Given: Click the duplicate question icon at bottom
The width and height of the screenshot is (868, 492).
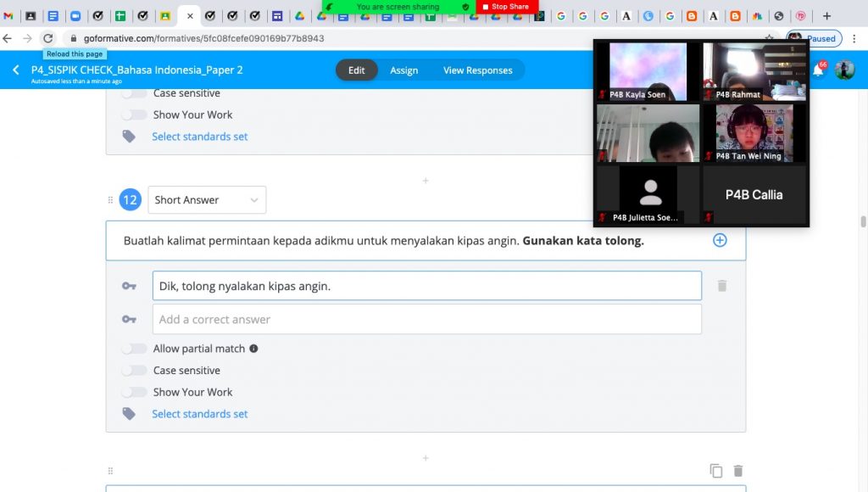Looking at the screenshot, I should pos(716,471).
